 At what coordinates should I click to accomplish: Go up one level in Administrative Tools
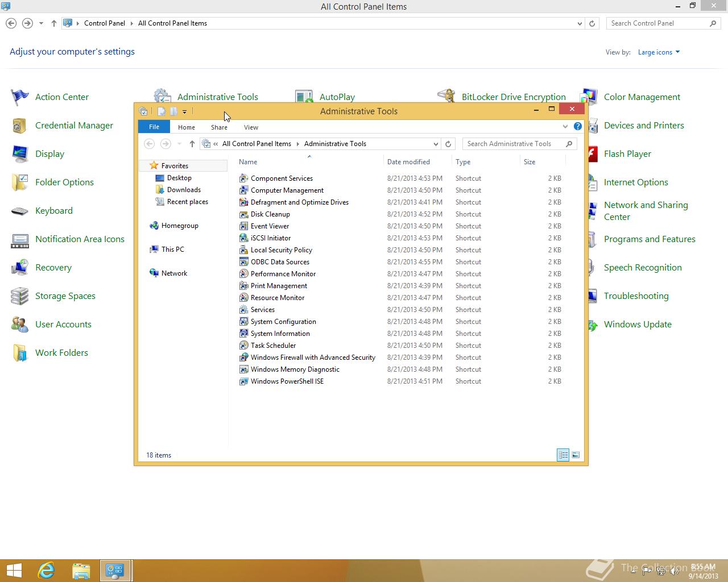(x=192, y=144)
